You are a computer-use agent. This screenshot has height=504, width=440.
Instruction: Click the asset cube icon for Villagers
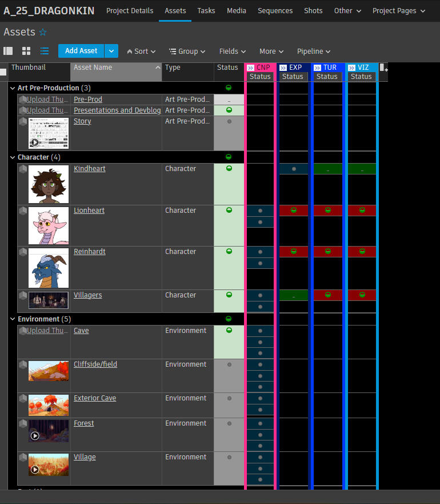(x=23, y=295)
